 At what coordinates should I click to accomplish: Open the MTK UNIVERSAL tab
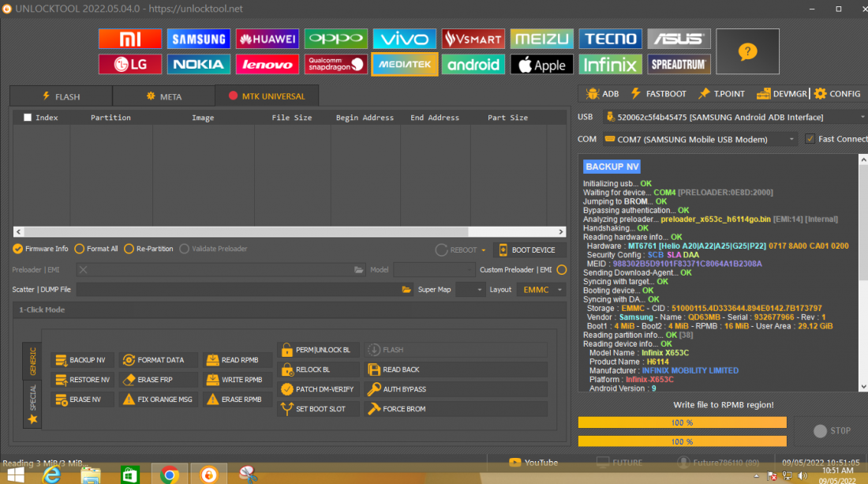click(267, 96)
